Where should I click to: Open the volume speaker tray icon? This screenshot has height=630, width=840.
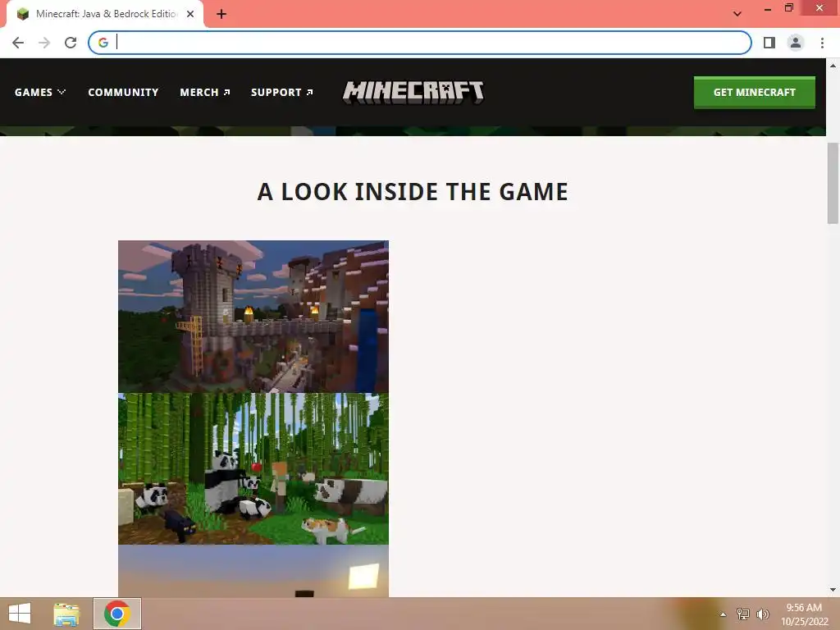(762, 614)
